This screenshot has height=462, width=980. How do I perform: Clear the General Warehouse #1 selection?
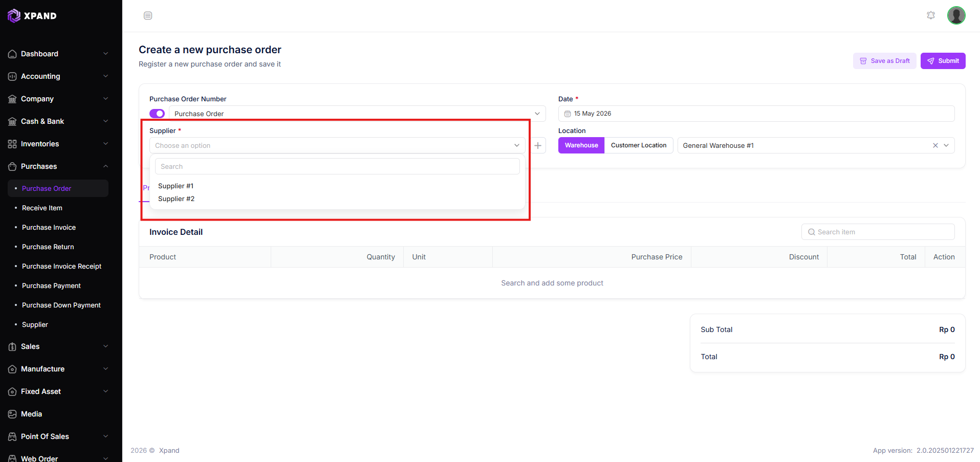coord(935,145)
